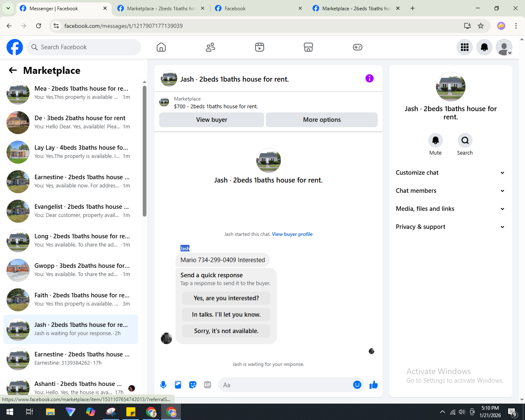Image resolution: width=525 pixels, height=420 pixels.
Task: Click the voice clip microphone icon
Action: click(163, 385)
